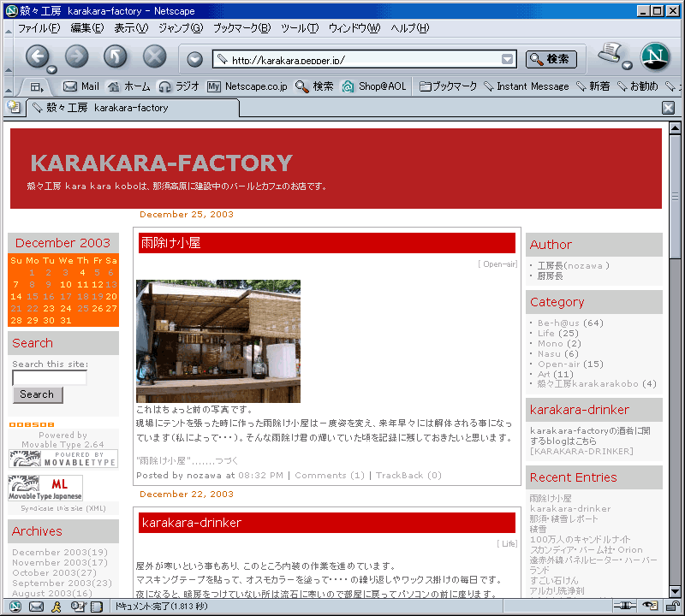Open Mail from the status bar icon

click(36, 606)
